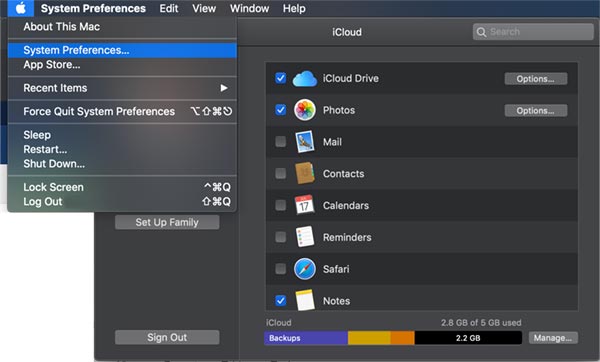The width and height of the screenshot is (600, 362).
Task: Click the Mail stamp icon
Action: 305,142
